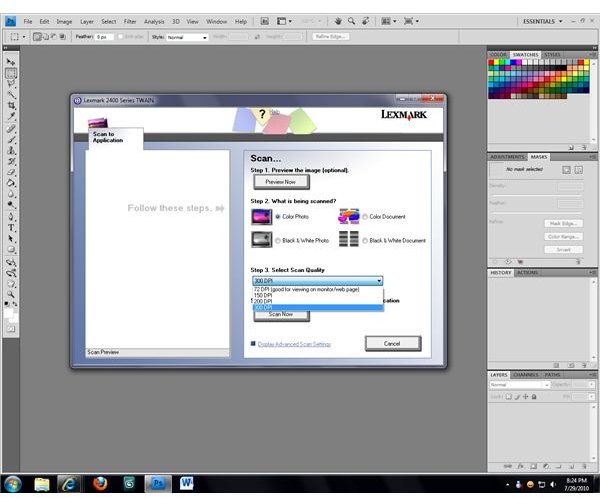Click the Preview Now button
The height and width of the screenshot is (498, 600).
pos(281,182)
